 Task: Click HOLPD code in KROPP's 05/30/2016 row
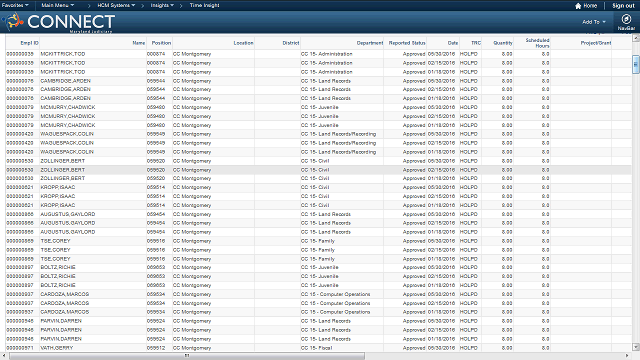469,187
